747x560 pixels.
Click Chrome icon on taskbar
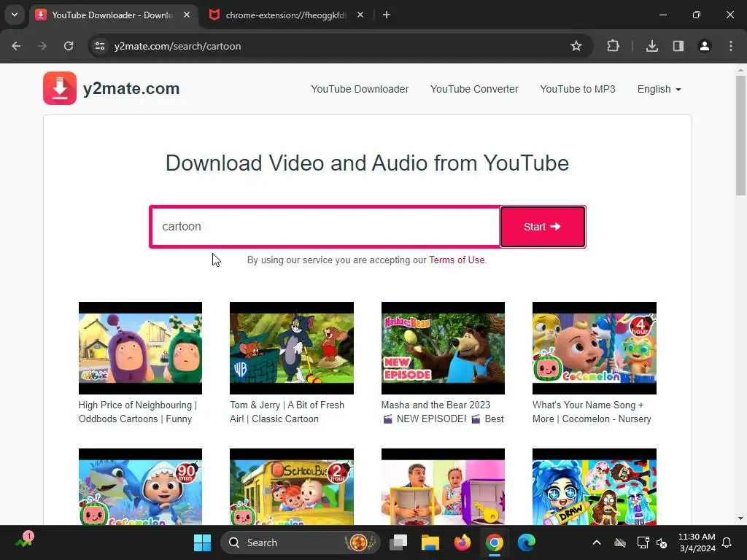pos(494,542)
